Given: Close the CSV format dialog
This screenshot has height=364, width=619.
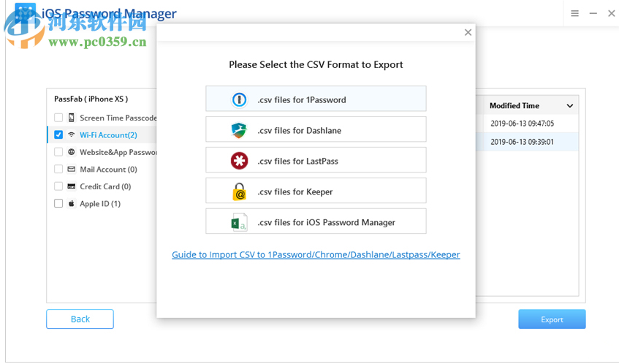Looking at the screenshot, I should click(x=468, y=32).
